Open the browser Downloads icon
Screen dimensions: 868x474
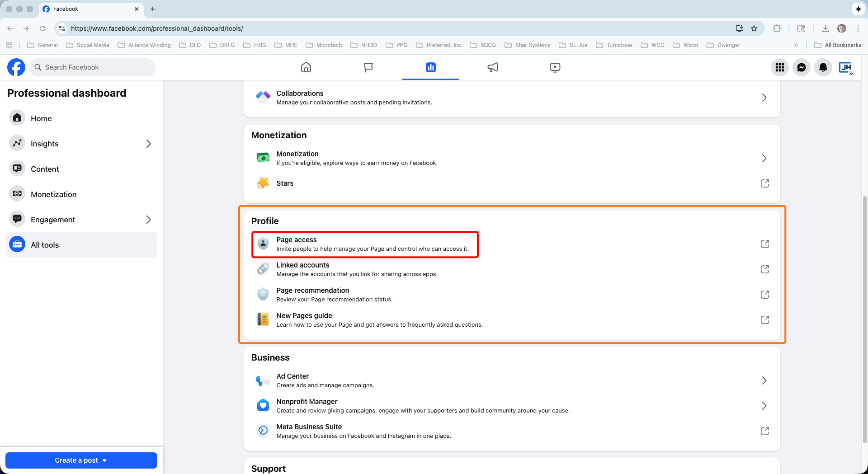826,28
